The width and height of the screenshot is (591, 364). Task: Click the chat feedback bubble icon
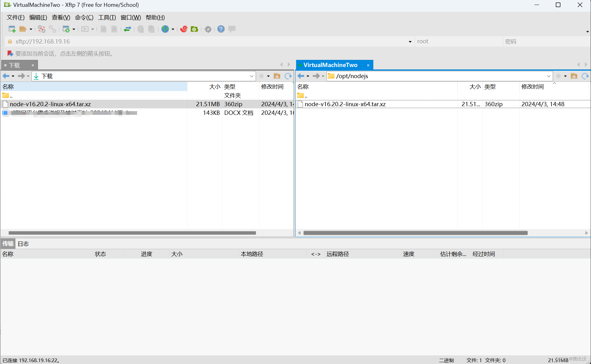click(x=232, y=29)
